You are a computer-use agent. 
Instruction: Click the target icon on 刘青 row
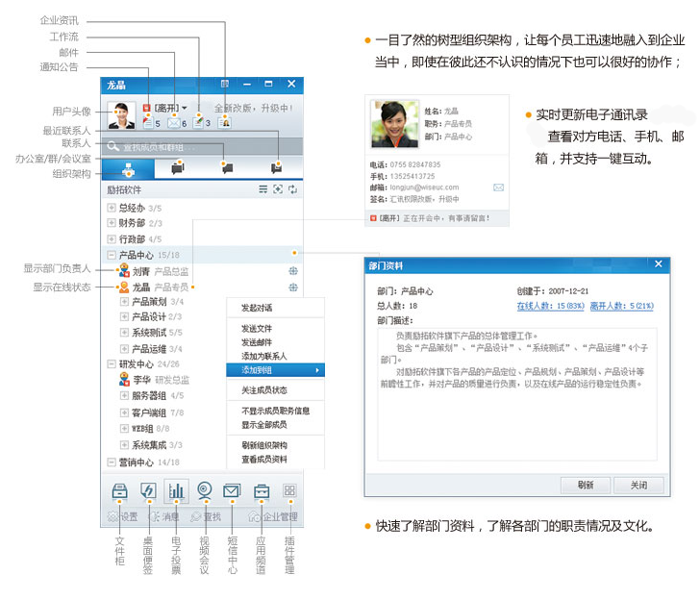tap(293, 271)
